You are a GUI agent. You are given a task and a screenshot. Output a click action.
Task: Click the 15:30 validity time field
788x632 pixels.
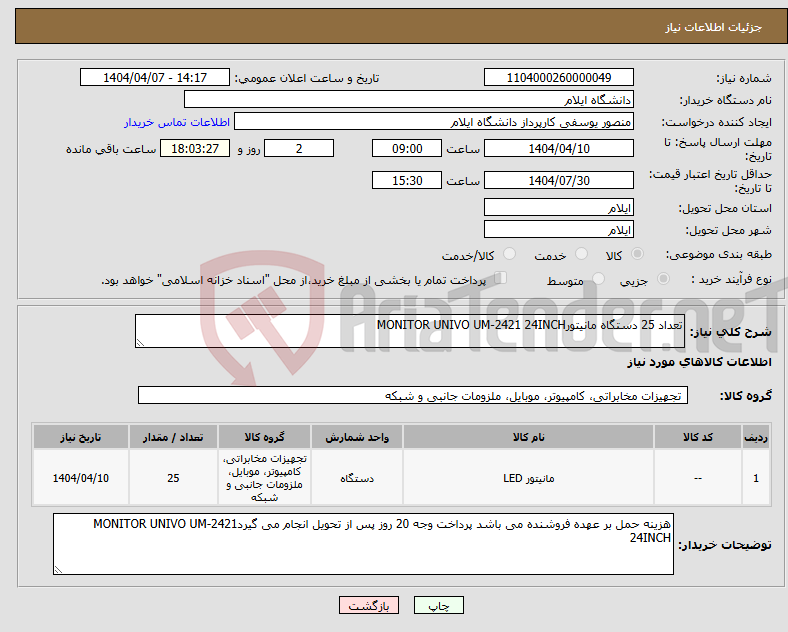click(407, 180)
